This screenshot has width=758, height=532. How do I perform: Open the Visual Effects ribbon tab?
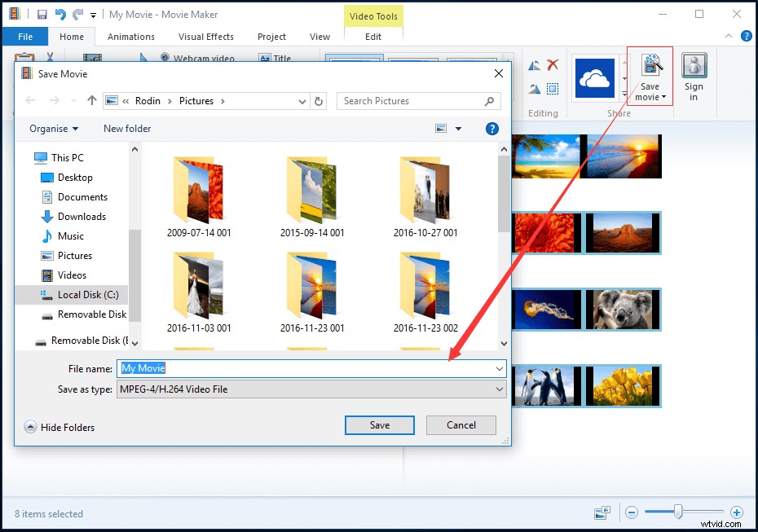coord(206,36)
